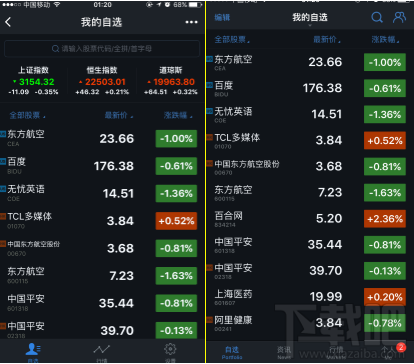Image resolution: width=414 pixels, height=364 pixels.
Task: Toggle +0.52% badge for TCL多媒体, left screen
Action: click(x=176, y=221)
